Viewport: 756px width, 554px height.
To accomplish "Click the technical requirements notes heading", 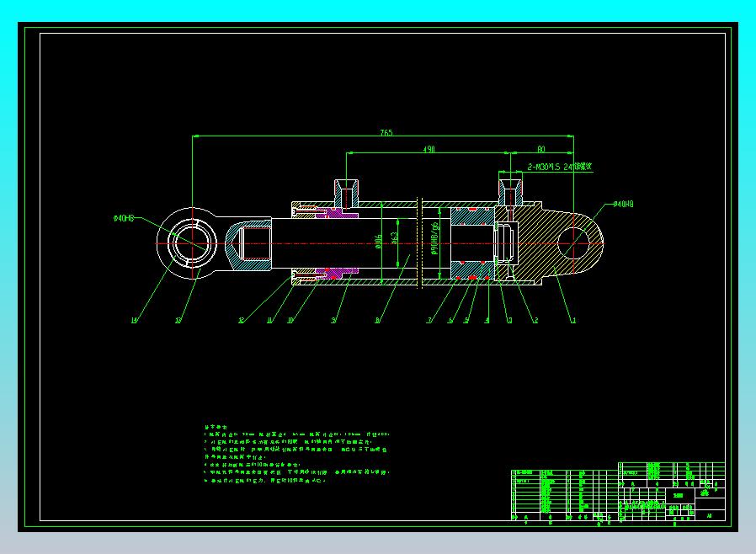I will pyautogui.click(x=215, y=428).
